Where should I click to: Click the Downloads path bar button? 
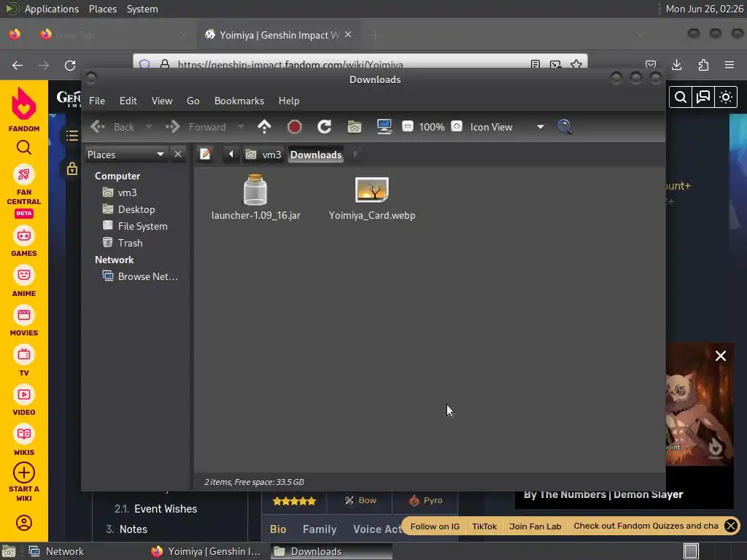click(x=316, y=155)
